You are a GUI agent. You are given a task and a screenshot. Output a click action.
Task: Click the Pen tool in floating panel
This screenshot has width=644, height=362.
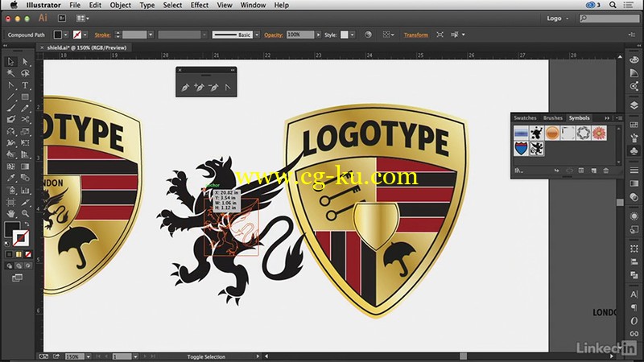pyautogui.click(x=185, y=87)
